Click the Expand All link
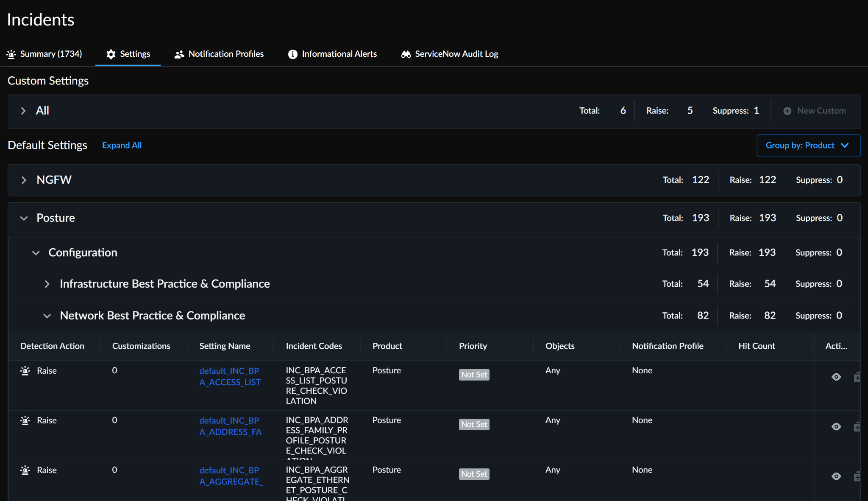Image resolution: width=868 pixels, height=501 pixels. tap(122, 146)
